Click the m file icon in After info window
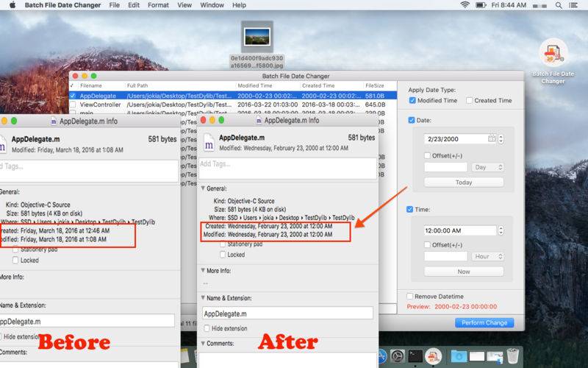The image size is (588, 368). click(x=209, y=144)
